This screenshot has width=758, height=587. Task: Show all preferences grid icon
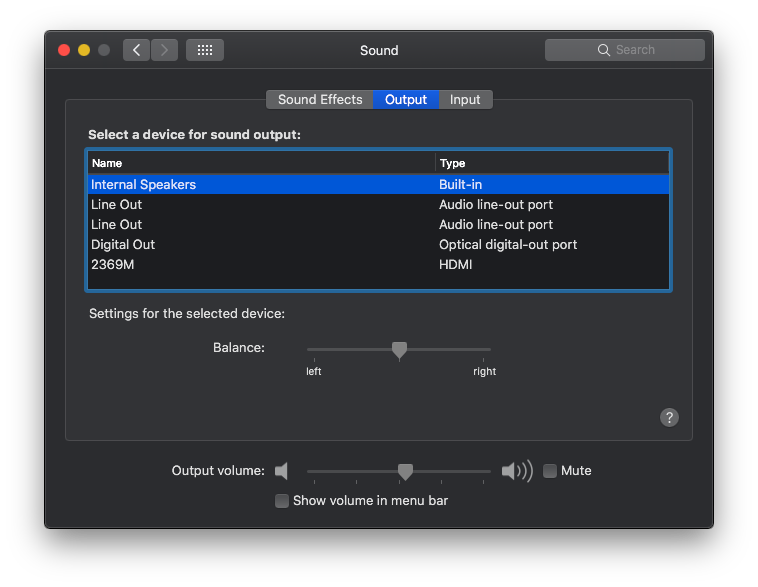205,50
